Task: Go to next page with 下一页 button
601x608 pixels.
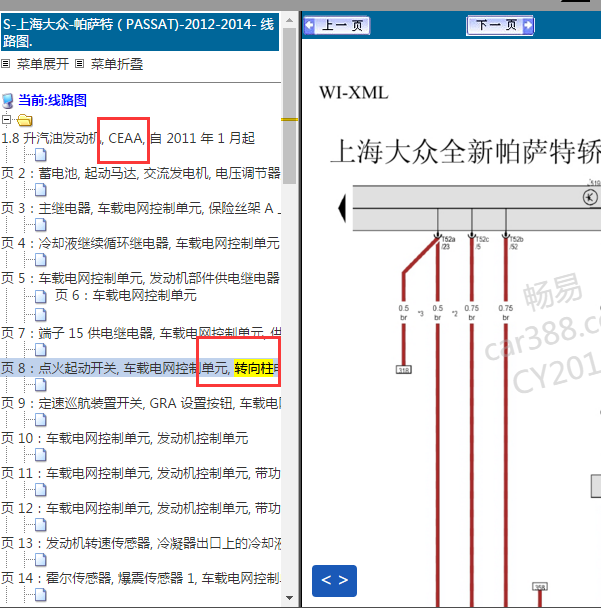Action: [x=500, y=26]
